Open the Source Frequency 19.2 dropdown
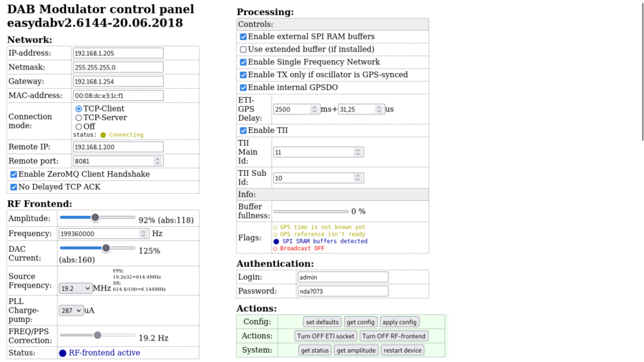The height and width of the screenshot is (362, 644). click(x=75, y=288)
